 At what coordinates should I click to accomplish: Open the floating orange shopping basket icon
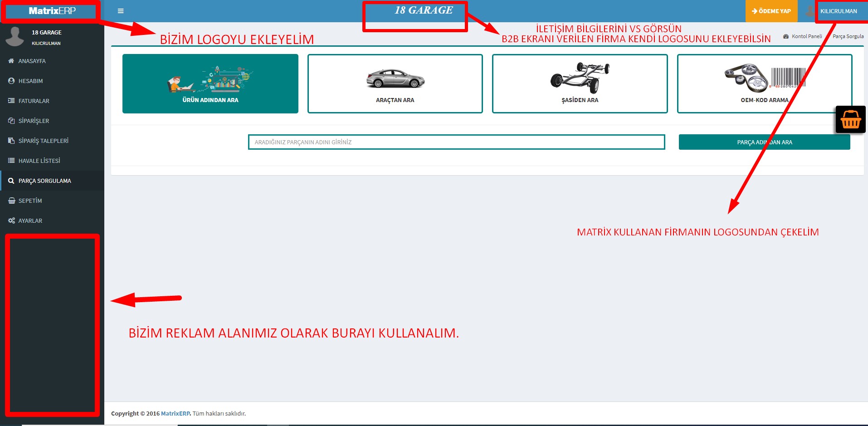pyautogui.click(x=850, y=120)
